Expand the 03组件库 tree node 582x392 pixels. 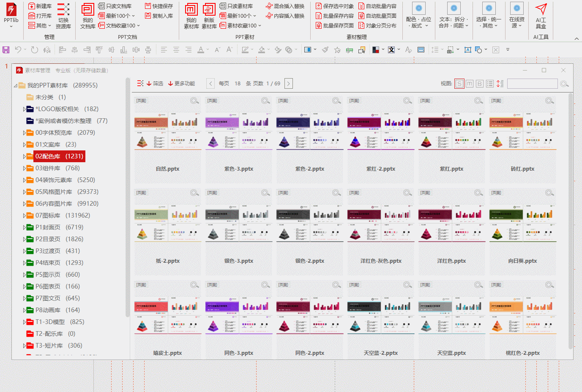(24, 168)
